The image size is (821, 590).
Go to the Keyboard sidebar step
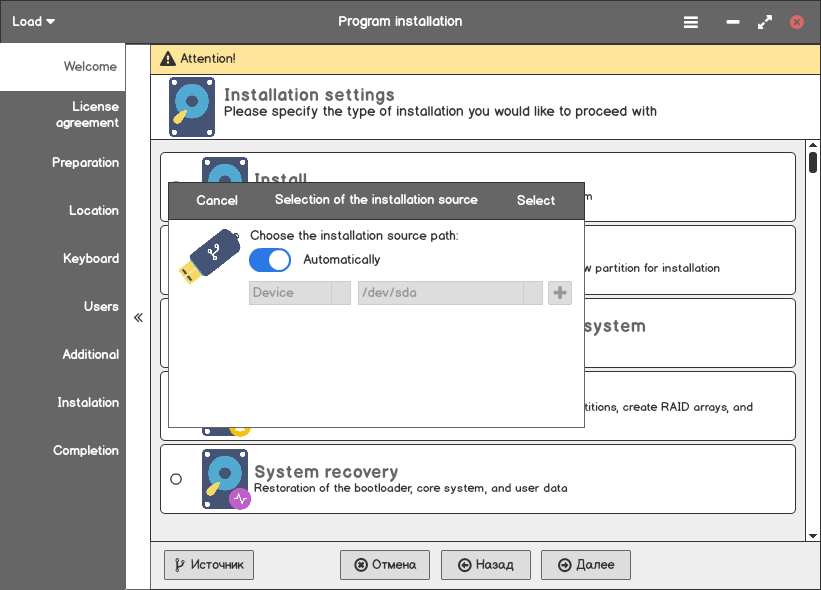pos(91,258)
